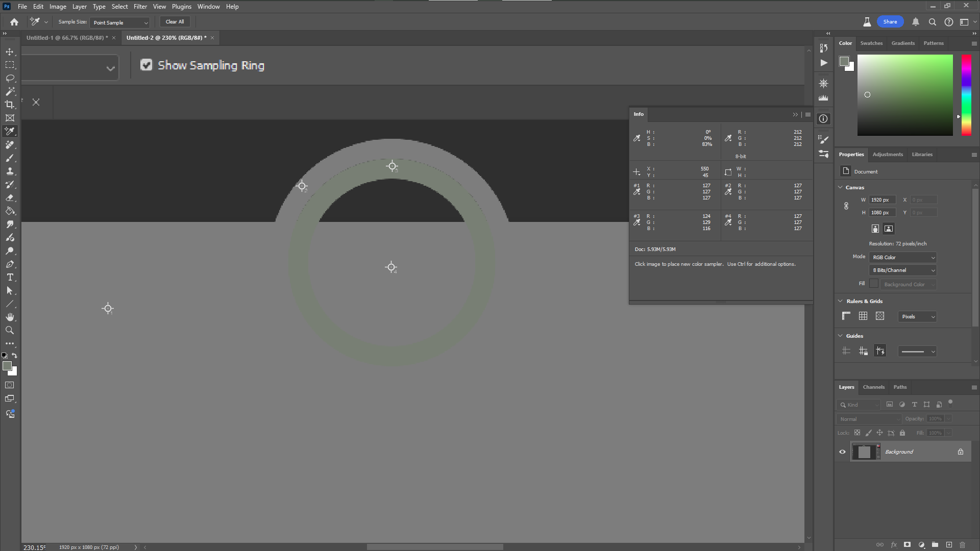The image size is (980, 551).
Task: Unlock the Background layer lock
Action: tap(960, 452)
